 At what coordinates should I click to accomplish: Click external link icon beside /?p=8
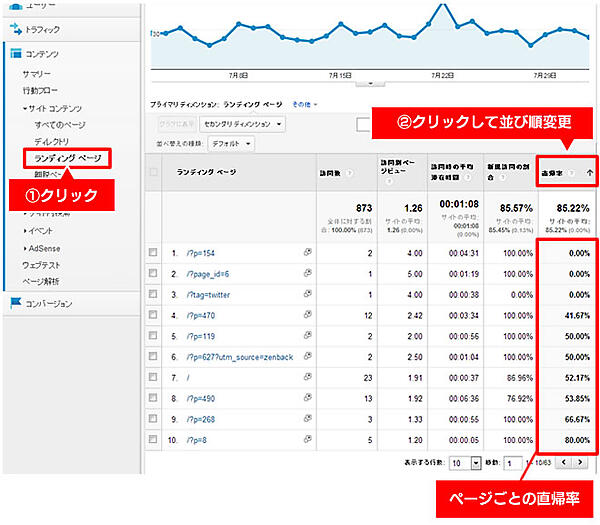point(308,437)
